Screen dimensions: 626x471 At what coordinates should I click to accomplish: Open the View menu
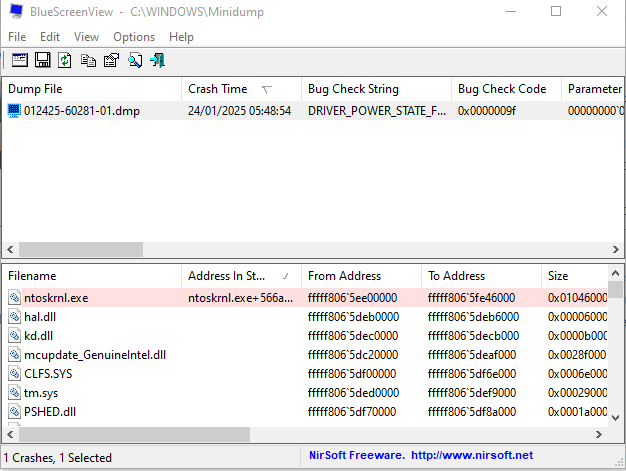[86, 37]
